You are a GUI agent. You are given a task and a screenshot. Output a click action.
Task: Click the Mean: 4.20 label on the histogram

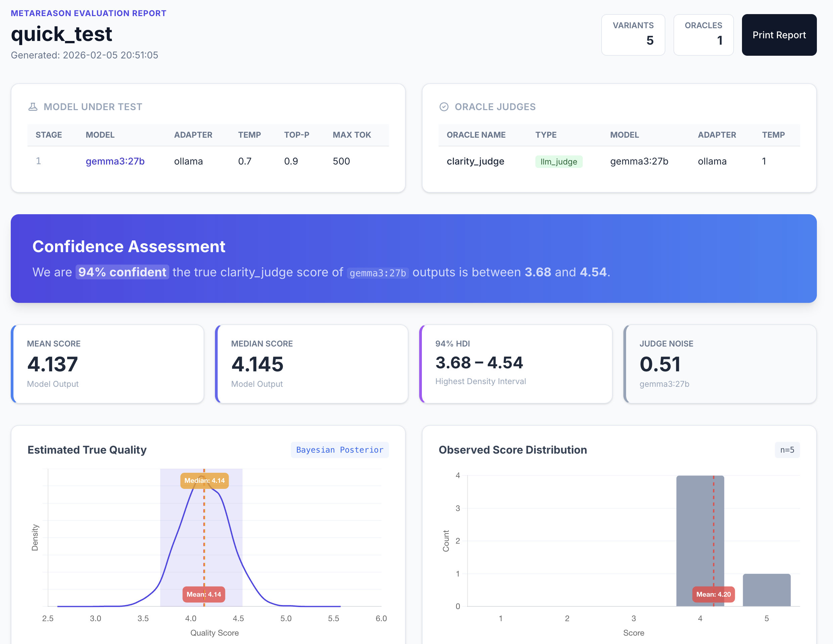(x=713, y=594)
